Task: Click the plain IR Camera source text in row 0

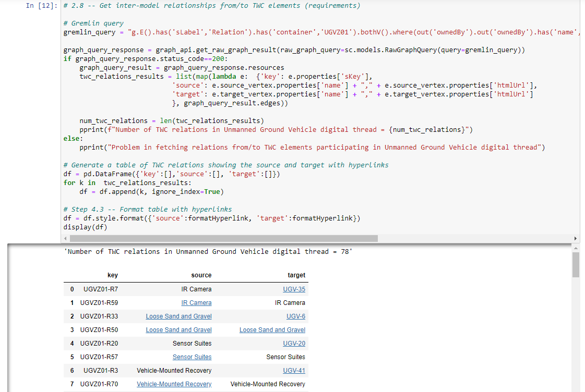Action: click(196, 289)
